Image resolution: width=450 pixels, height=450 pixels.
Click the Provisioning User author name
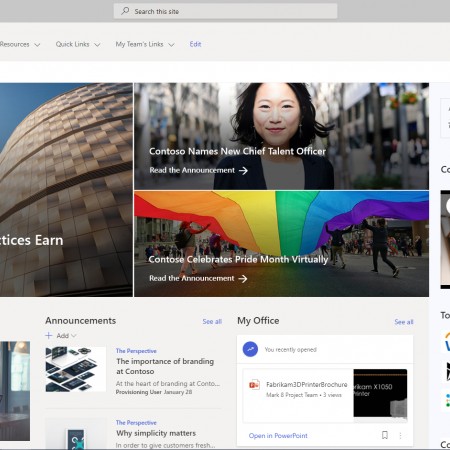click(x=139, y=392)
